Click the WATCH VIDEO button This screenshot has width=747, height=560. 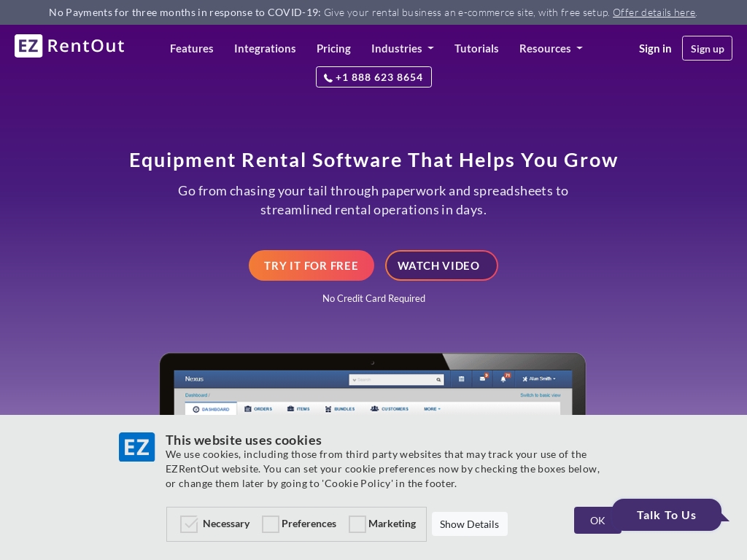441,265
